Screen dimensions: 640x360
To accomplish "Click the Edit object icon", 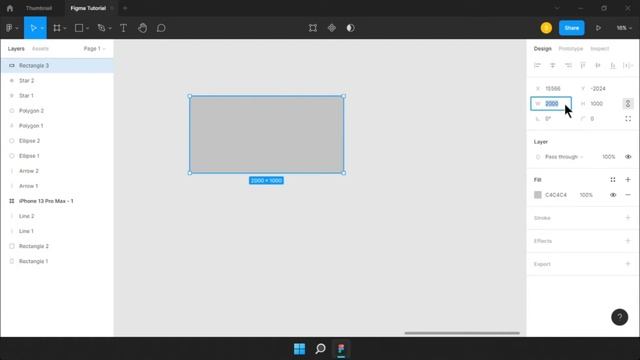I will [x=313, y=28].
